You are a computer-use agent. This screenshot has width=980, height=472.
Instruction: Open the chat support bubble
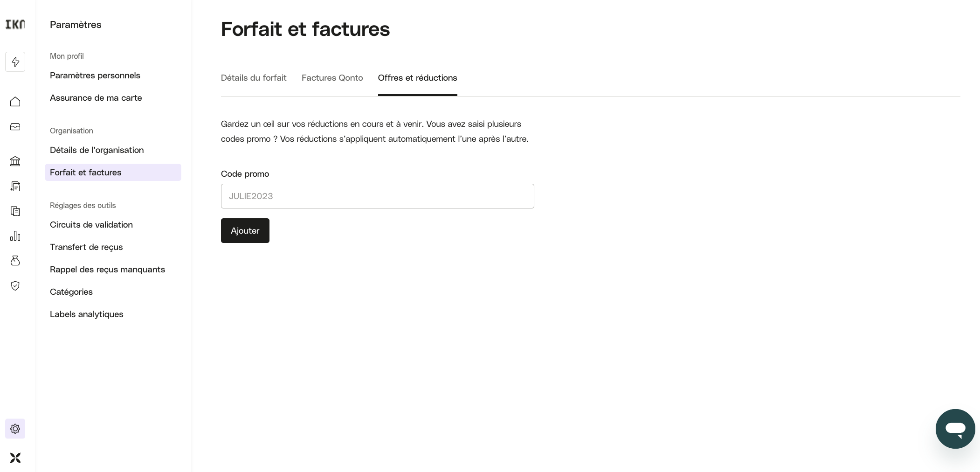click(955, 429)
